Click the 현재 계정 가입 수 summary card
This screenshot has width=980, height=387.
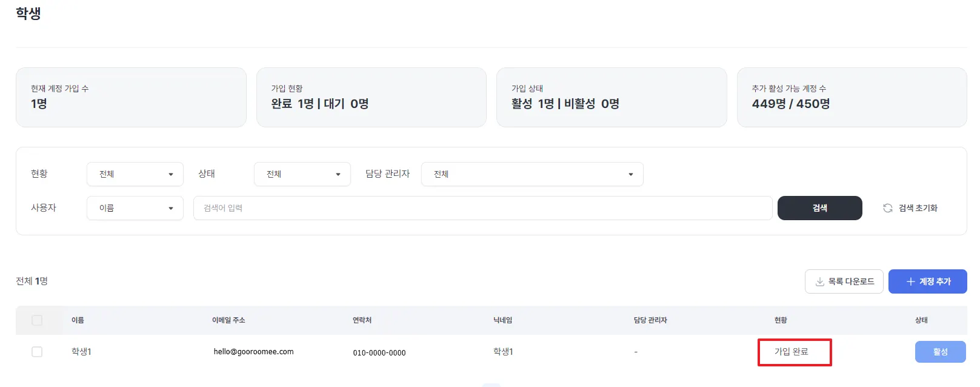tap(131, 97)
